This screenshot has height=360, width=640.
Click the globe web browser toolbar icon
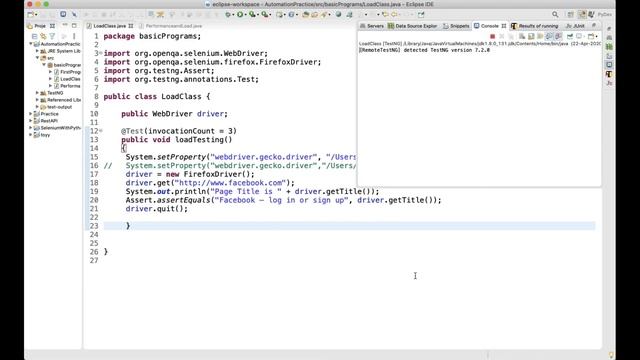(338, 14)
